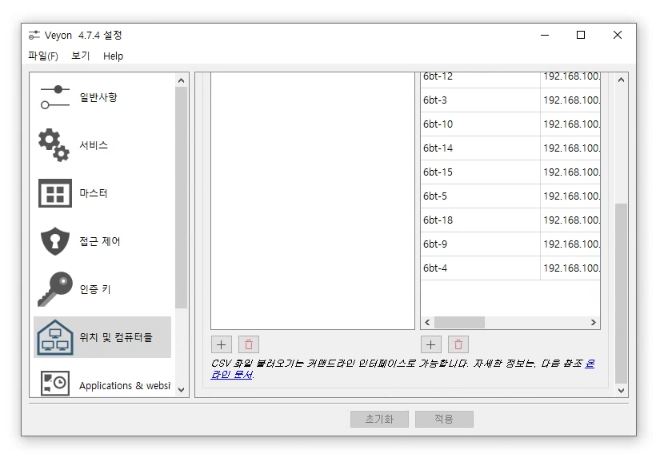This screenshot has height=476, width=669.
Task: Open the Help menu
Action: [x=113, y=56]
